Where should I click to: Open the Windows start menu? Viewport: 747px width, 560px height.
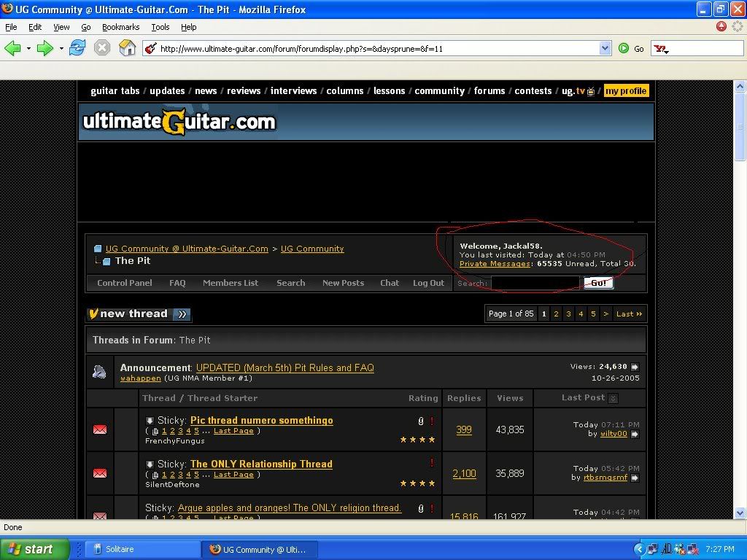(34, 549)
